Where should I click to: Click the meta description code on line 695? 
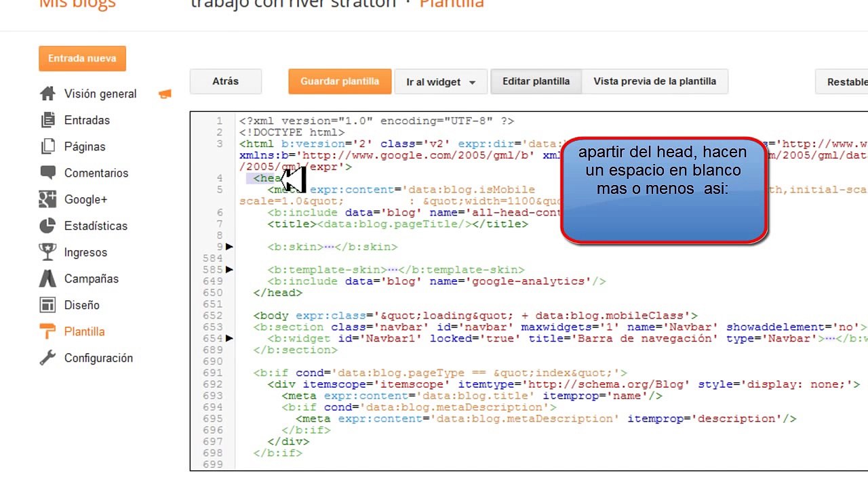pos(546,419)
